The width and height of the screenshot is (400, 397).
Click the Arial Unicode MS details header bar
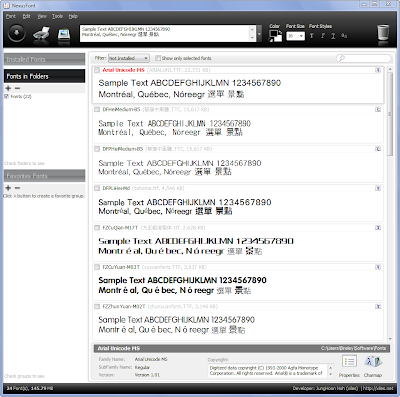[242, 348]
